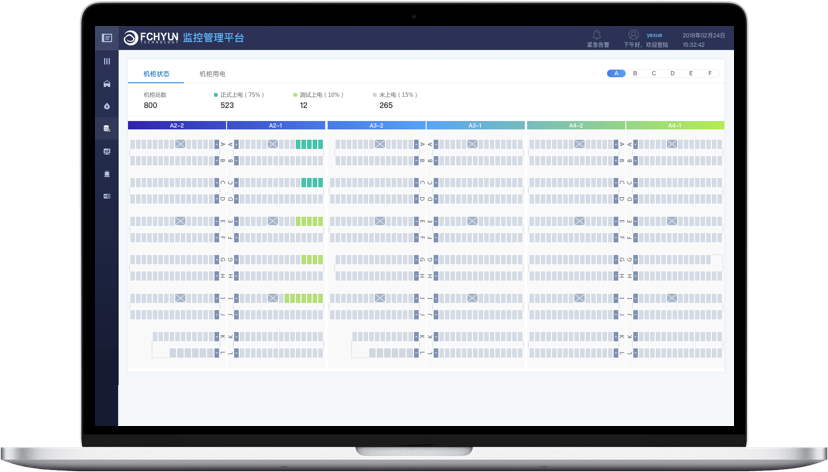828x472 pixels.
Task: Click the green 正式上电 legend dot
Action: pyautogui.click(x=216, y=95)
